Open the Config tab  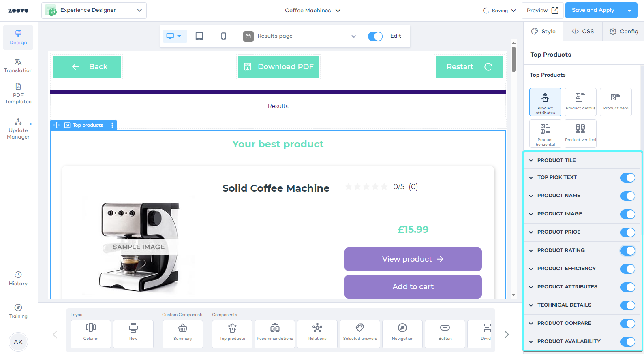pyautogui.click(x=623, y=31)
